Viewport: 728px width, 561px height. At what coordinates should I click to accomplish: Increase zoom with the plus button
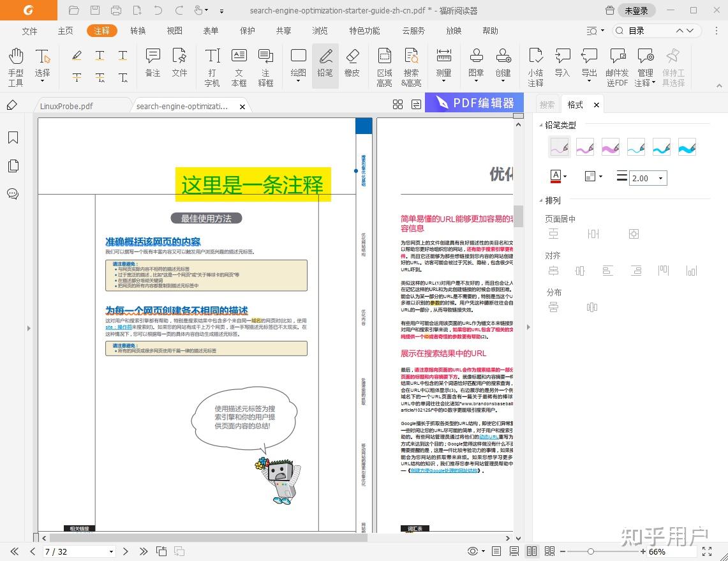643,551
